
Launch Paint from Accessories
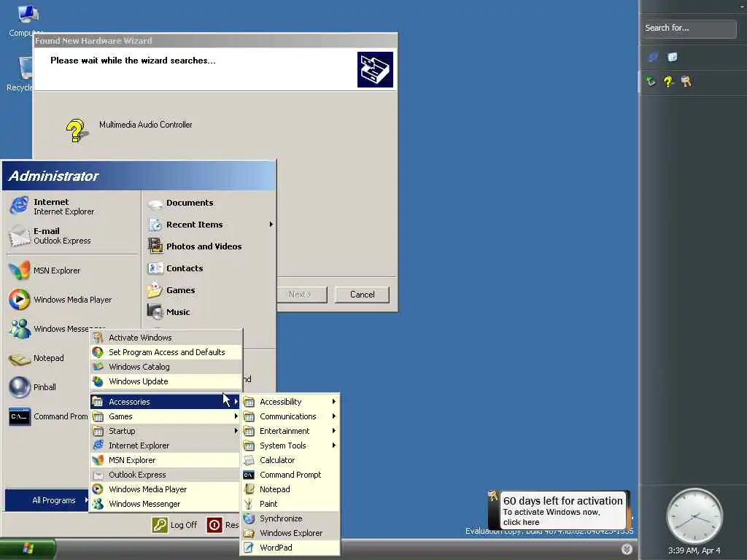click(290, 504)
